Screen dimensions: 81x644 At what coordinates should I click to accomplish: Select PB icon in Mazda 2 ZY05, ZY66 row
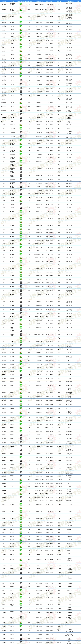(x=21, y=494)
